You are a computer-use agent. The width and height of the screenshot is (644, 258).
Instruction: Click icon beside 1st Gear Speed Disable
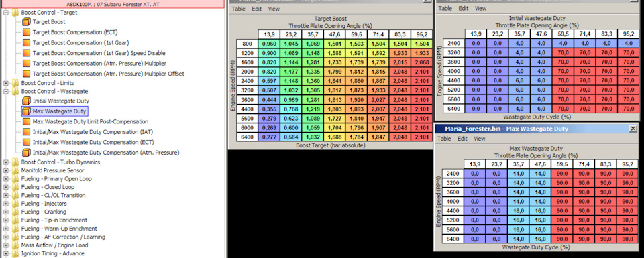[x=26, y=53]
